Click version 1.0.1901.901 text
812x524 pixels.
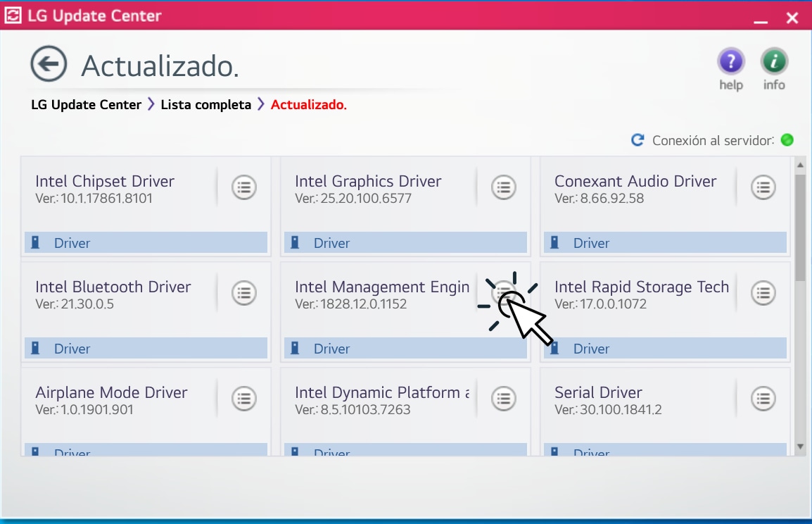(84, 410)
